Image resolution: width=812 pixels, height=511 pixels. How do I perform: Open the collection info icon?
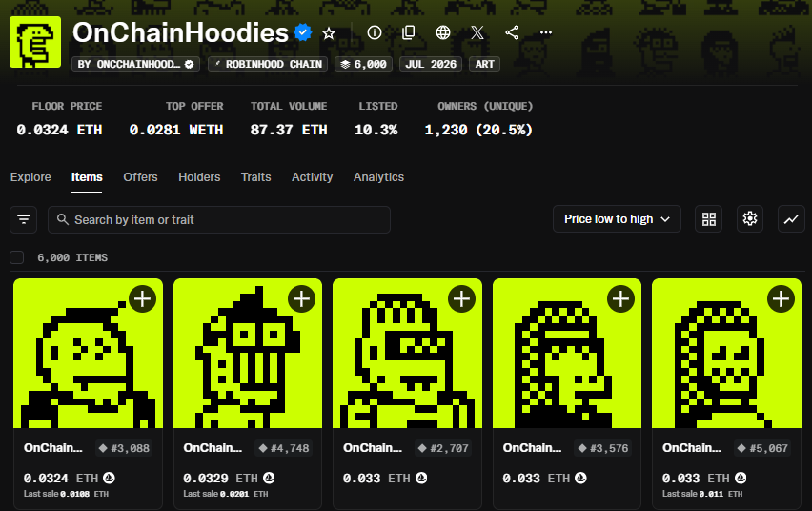[x=375, y=32]
